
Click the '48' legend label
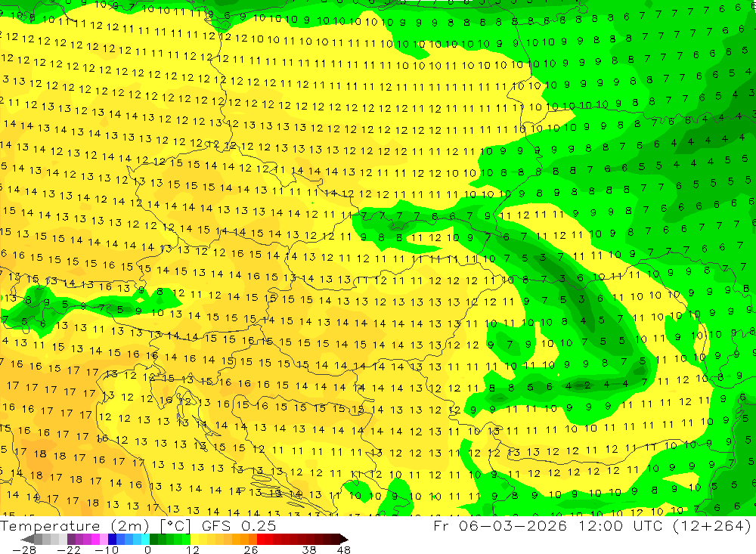[x=343, y=550]
